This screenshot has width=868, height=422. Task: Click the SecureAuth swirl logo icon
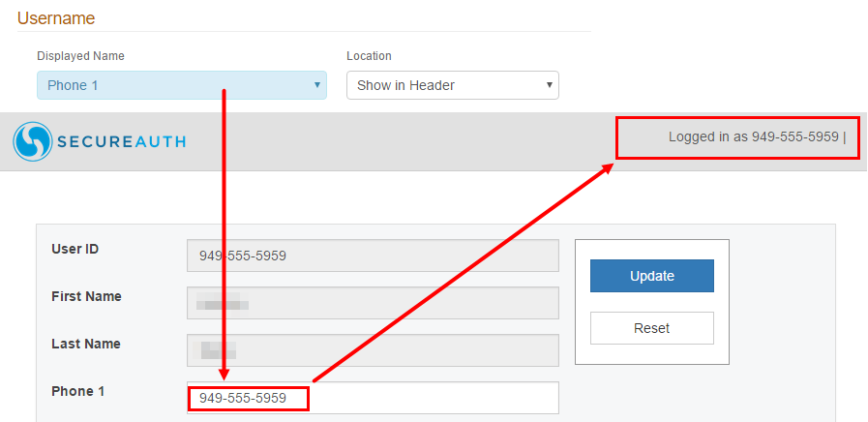32,141
